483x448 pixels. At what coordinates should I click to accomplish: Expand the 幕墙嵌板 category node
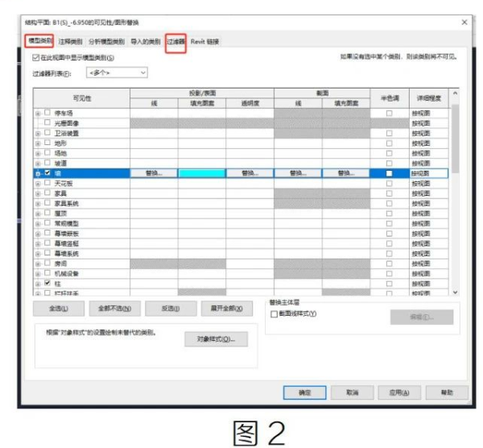coord(38,234)
